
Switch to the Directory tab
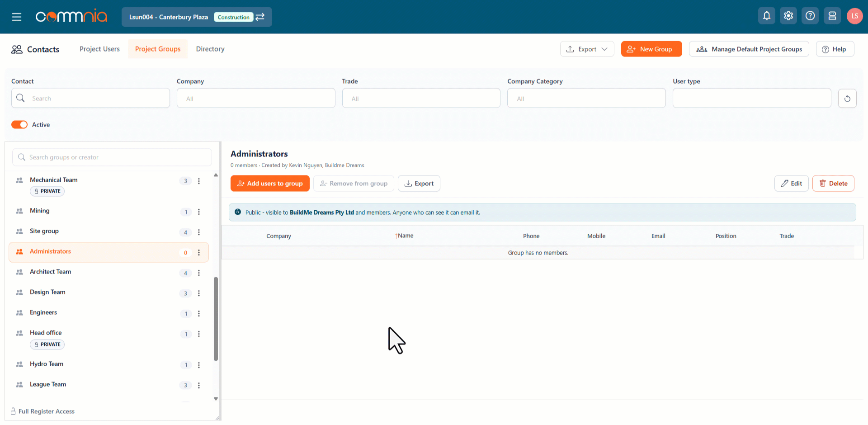pyautogui.click(x=210, y=49)
